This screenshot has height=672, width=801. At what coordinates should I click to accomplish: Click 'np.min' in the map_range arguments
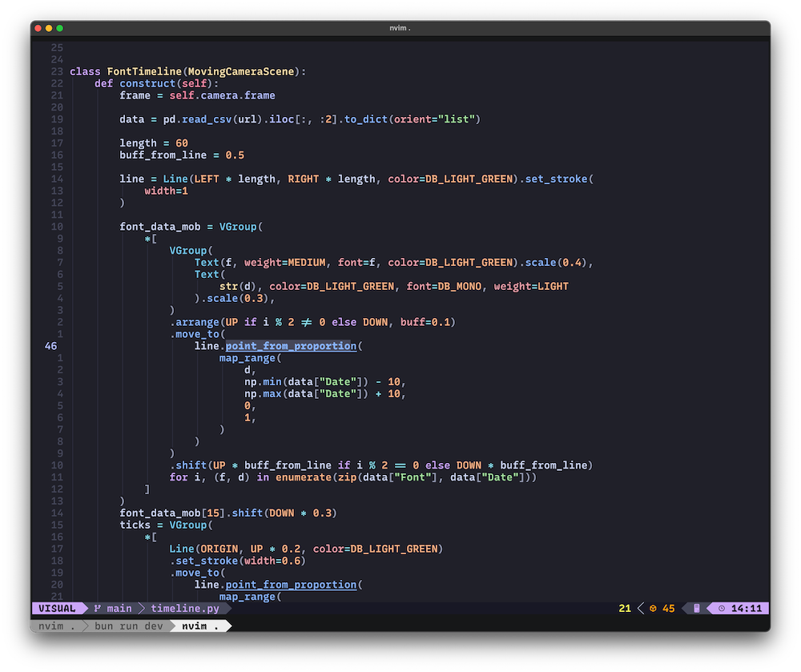click(263, 381)
